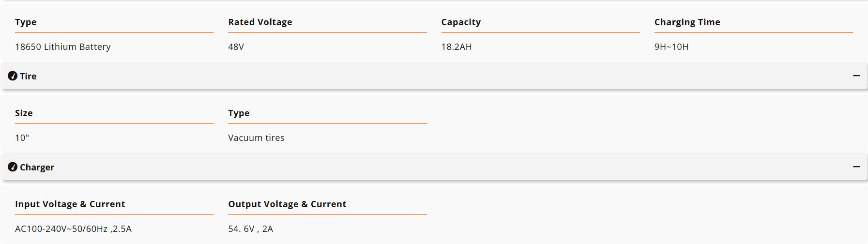The height and width of the screenshot is (244, 868).
Task: Click the Vacuum tires value
Action: pyautogui.click(x=256, y=138)
